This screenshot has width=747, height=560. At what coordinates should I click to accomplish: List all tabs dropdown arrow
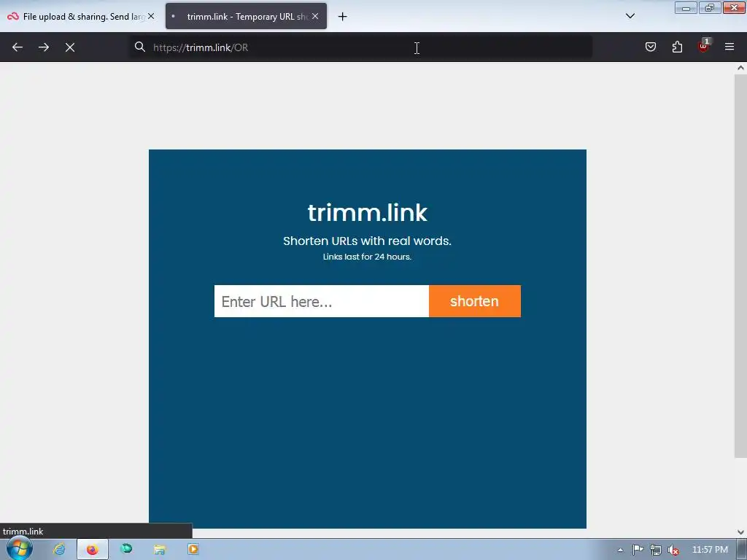630,16
